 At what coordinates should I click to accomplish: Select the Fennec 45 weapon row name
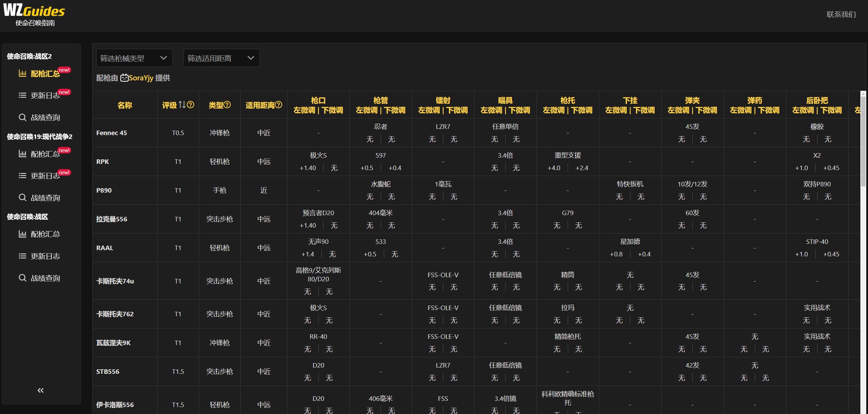[x=112, y=133]
